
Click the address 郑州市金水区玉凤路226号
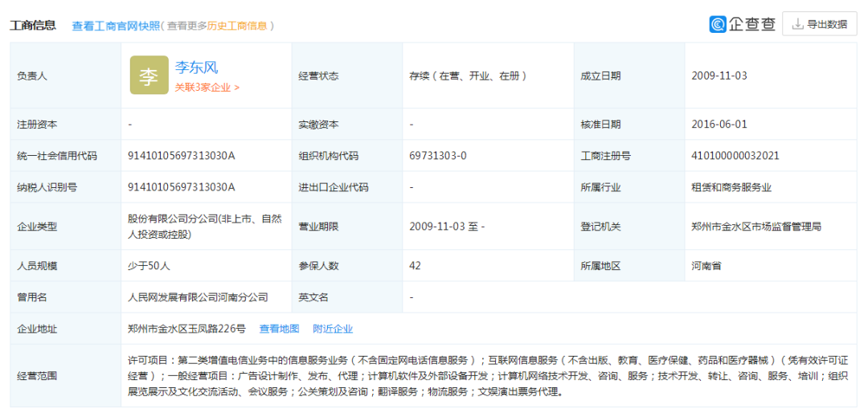click(186, 329)
